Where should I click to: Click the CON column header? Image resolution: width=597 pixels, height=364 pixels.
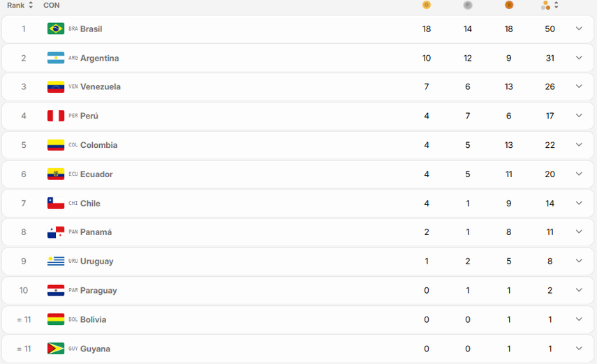point(51,6)
